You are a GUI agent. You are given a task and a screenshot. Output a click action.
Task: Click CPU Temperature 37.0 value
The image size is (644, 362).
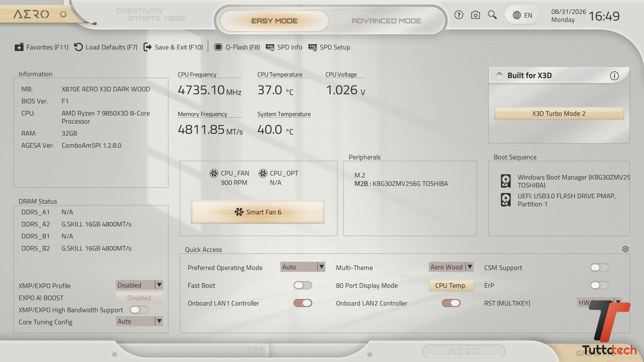275,90
